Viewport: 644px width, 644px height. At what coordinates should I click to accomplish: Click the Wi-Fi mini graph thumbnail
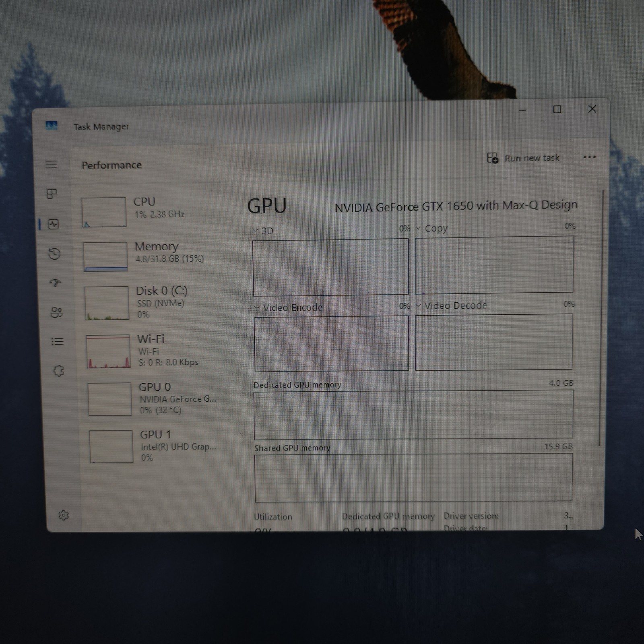(108, 351)
